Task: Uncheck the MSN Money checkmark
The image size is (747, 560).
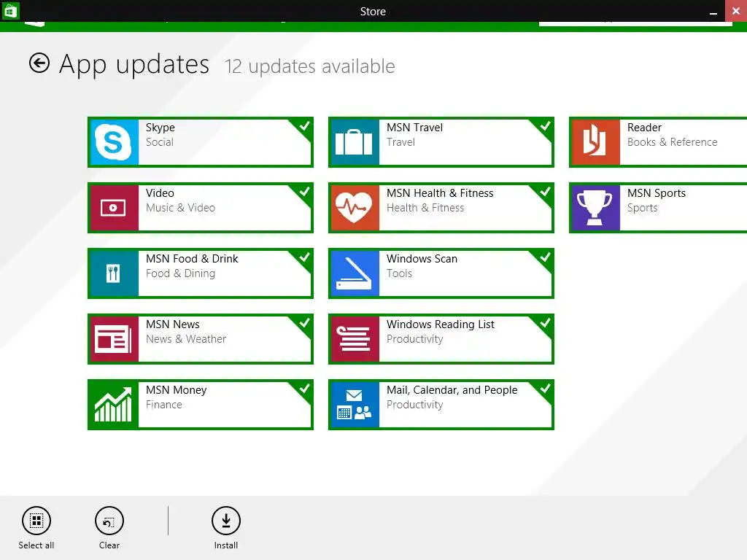Action: pyautogui.click(x=304, y=389)
